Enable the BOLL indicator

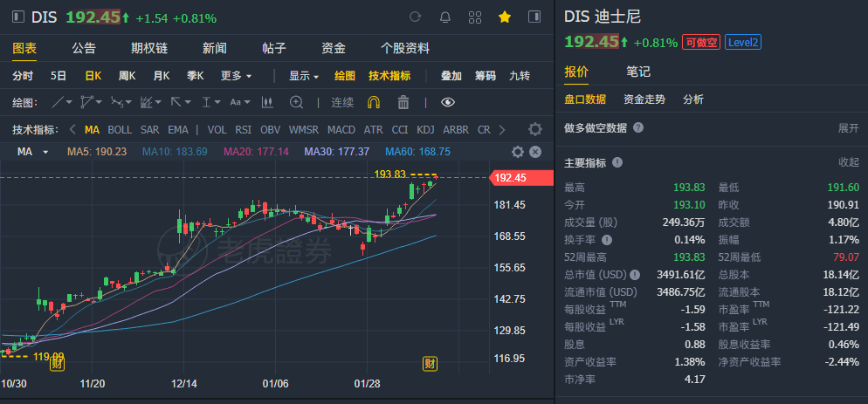[x=120, y=130]
